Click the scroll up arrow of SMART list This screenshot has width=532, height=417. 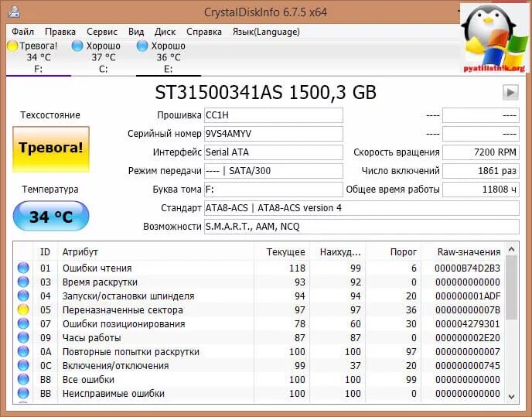click(x=512, y=250)
